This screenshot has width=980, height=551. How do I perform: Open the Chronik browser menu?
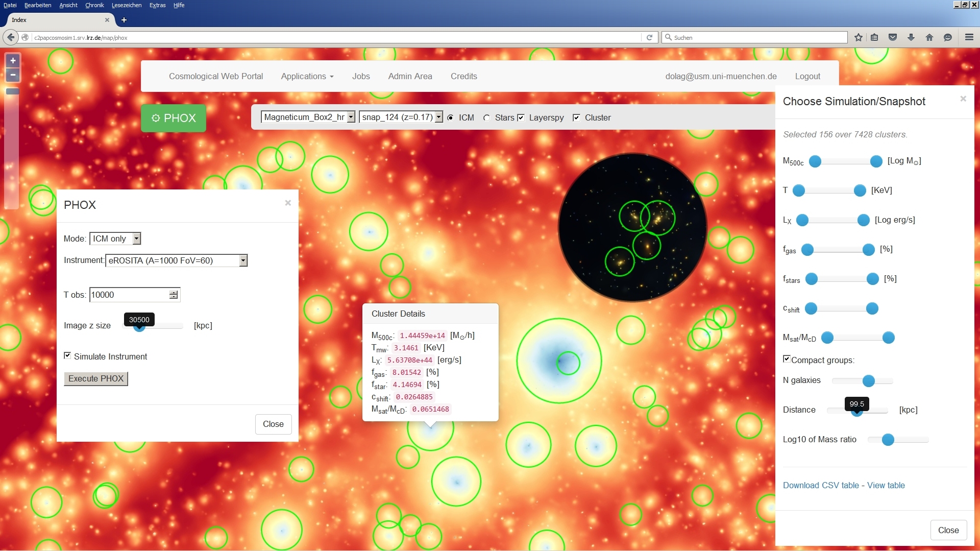click(x=94, y=5)
